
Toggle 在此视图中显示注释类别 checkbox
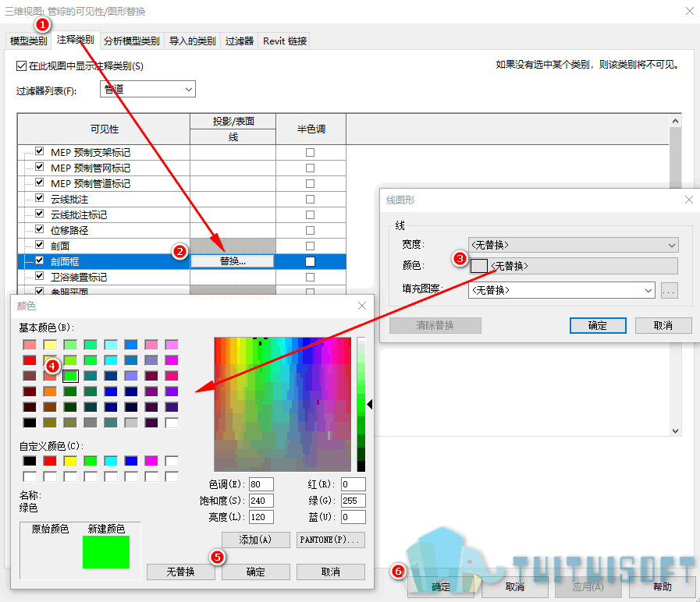[21, 66]
